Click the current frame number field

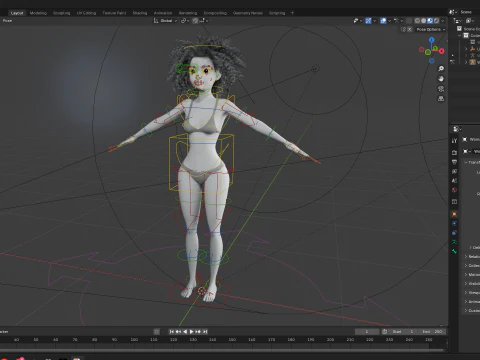[x=367, y=332]
